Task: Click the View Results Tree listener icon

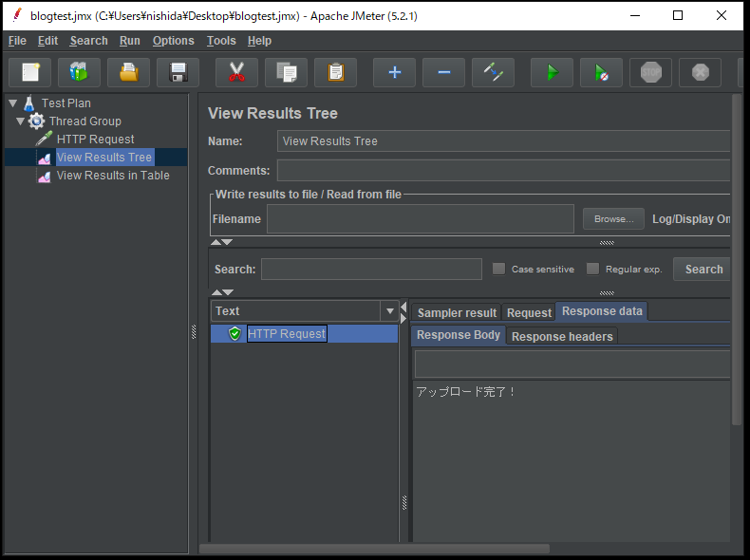Action: pyautogui.click(x=45, y=158)
